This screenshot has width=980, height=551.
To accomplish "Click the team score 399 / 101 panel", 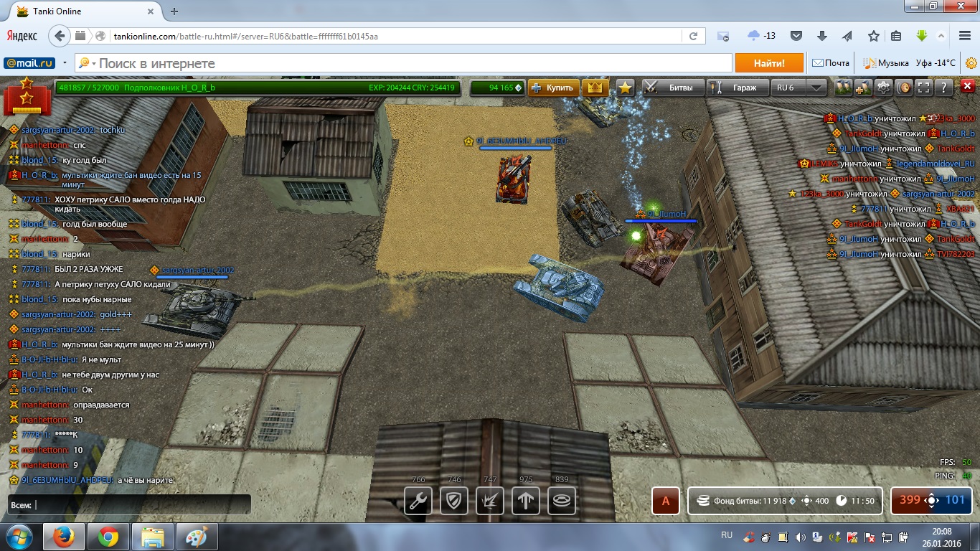I will [x=932, y=501].
